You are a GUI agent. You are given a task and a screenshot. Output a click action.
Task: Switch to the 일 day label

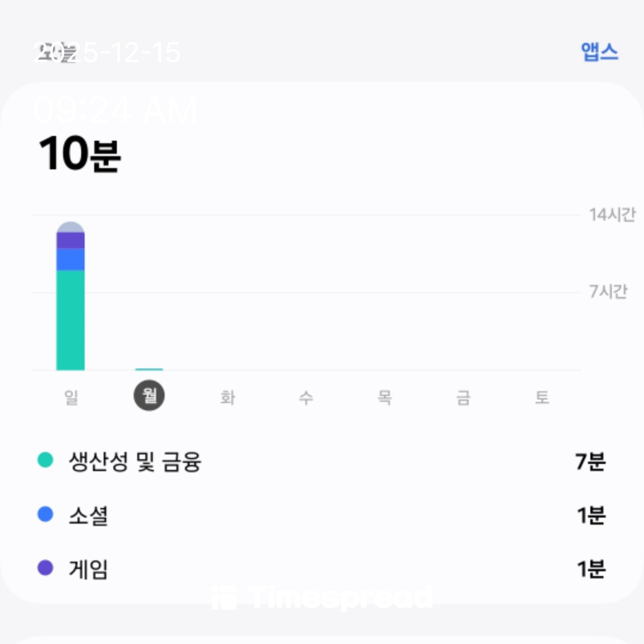(71, 397)
